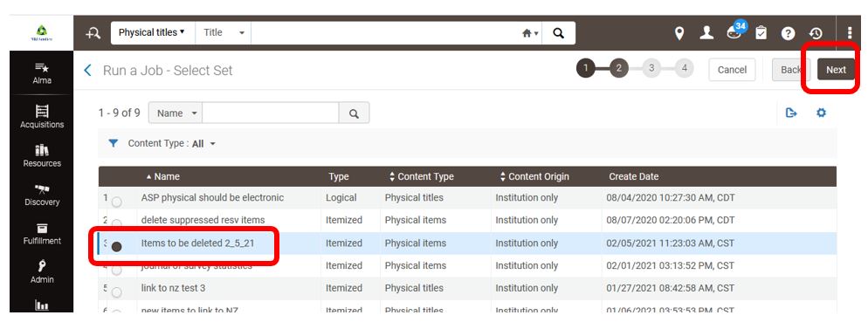Click the Next button
This screenshot has height=329, width=868.
(836, 70)
